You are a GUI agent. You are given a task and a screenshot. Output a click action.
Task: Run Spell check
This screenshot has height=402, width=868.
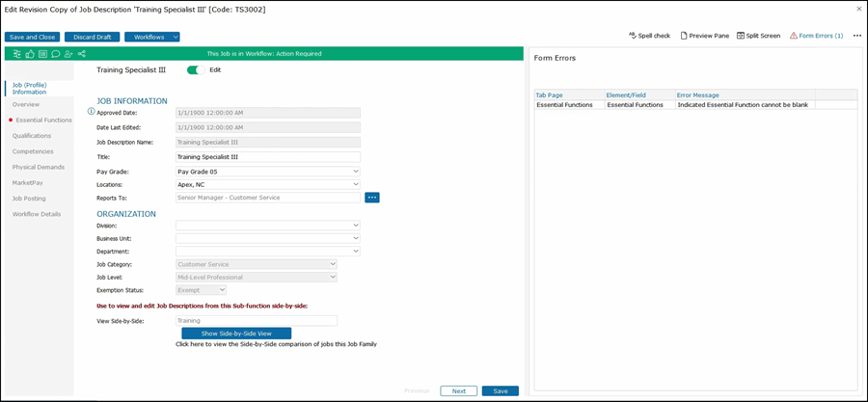(x=649, y=36)
